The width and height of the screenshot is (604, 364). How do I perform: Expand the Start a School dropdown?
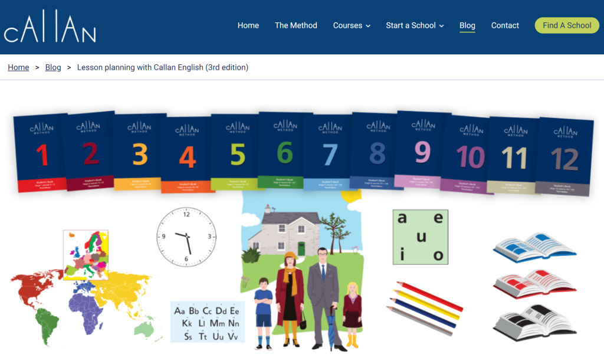pos(415,25)
